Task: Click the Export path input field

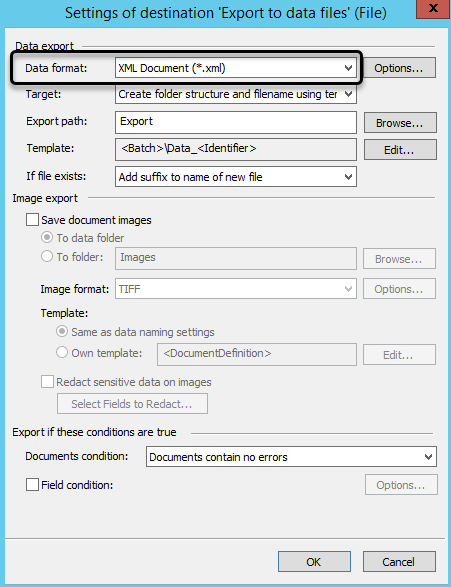Action: pyautogui.click(x=236, y=122)
